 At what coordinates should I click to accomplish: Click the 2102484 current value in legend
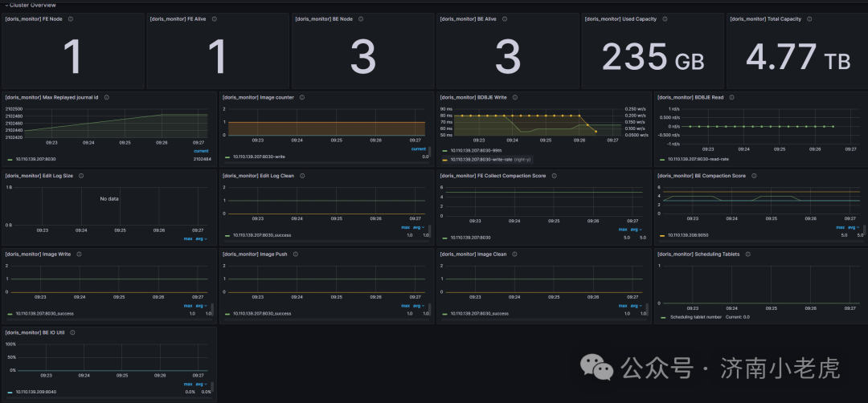click(201, 159)
